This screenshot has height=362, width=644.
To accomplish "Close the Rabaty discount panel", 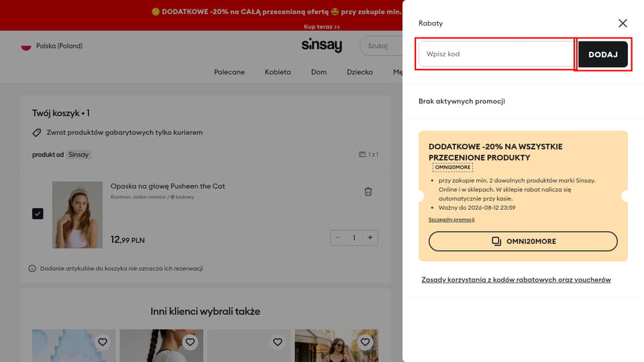I will (623, 23).
